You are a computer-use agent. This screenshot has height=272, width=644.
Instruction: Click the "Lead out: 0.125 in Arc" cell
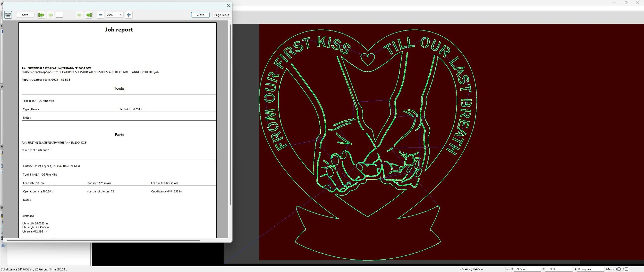click(165, 183)
